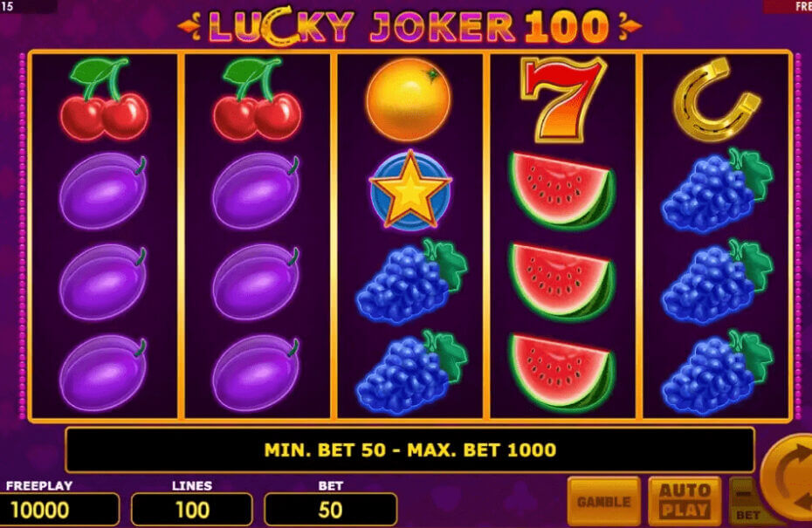812x528 pixels.
Task: Click the bottom grapes on the third reel
Action: [412, 373]
